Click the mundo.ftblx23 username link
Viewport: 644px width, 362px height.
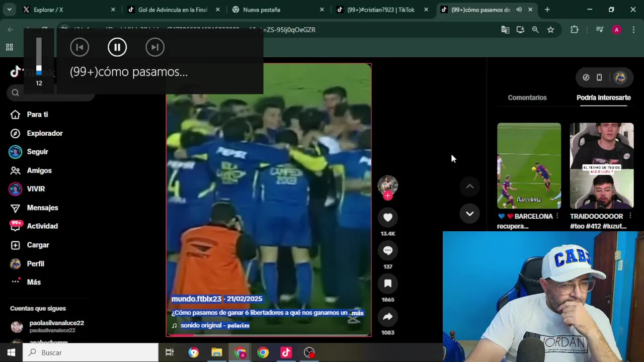click(196, 299)
